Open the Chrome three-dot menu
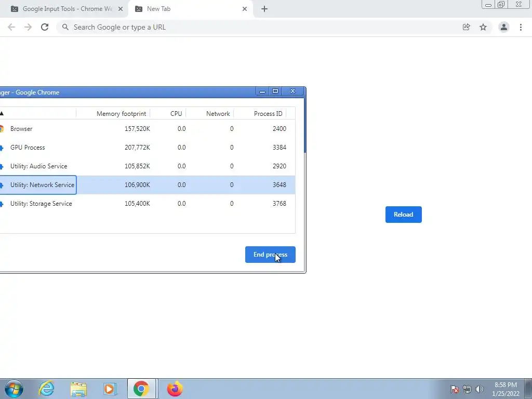 (x=521, y=27)
